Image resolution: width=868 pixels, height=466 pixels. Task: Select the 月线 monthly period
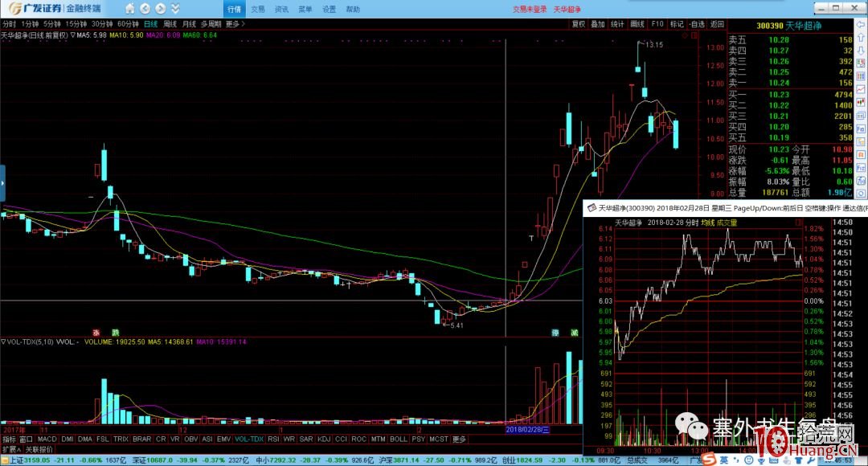tap(189, 24)
